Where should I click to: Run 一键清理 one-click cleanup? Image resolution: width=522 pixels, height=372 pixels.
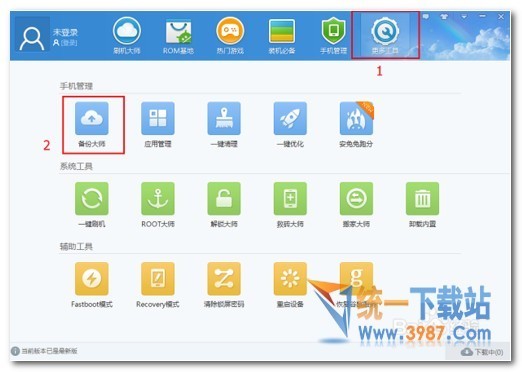tap(224, 125)
